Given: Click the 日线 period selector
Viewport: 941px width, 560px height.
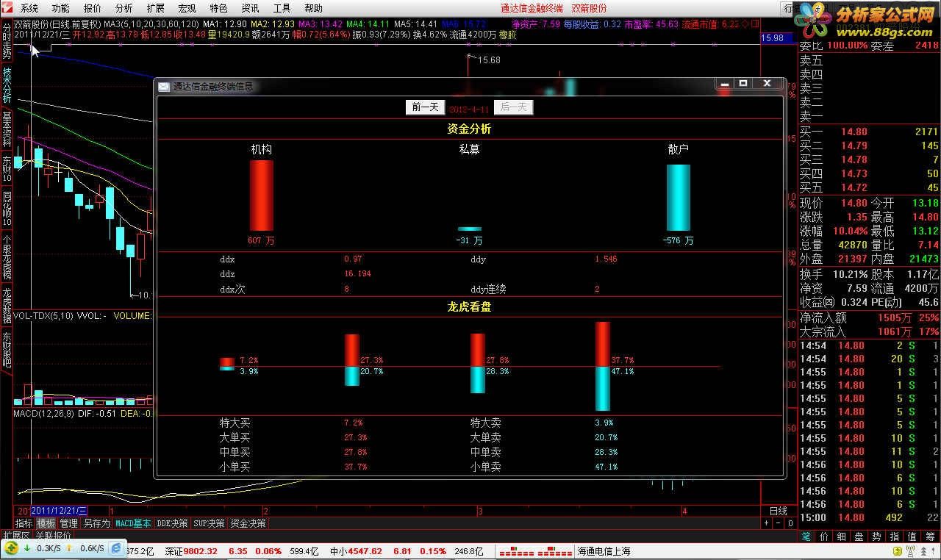Looking at the screenshot, I should click(x=778, y=511).
